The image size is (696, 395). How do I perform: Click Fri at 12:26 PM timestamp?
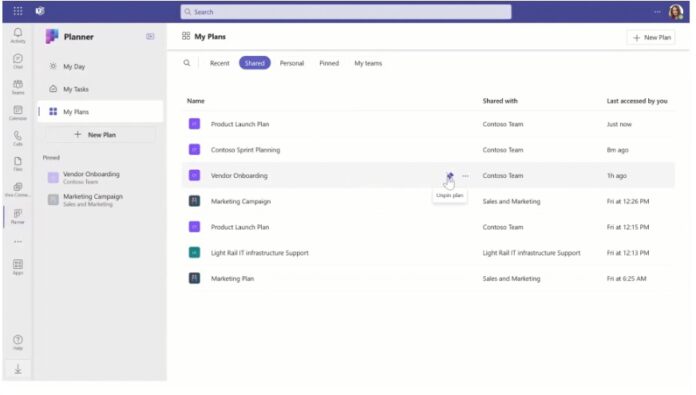click(628, 201)
